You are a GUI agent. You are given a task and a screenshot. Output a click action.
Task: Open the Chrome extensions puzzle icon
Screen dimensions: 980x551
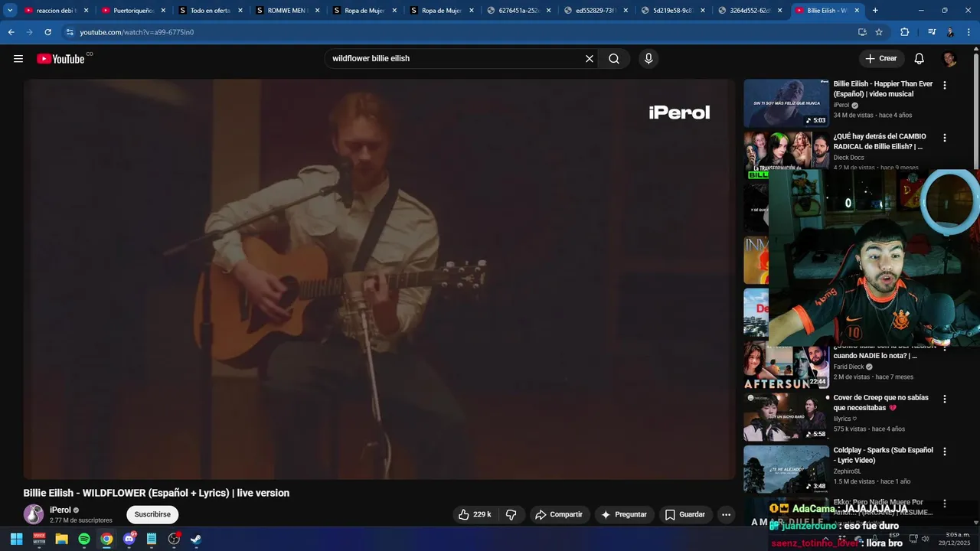click(904, 32)
